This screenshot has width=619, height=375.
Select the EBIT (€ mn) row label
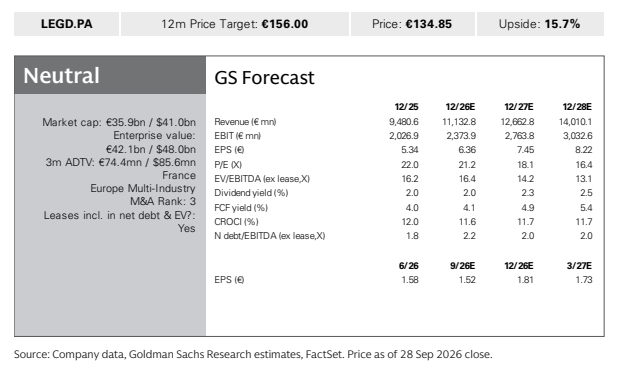237,136
